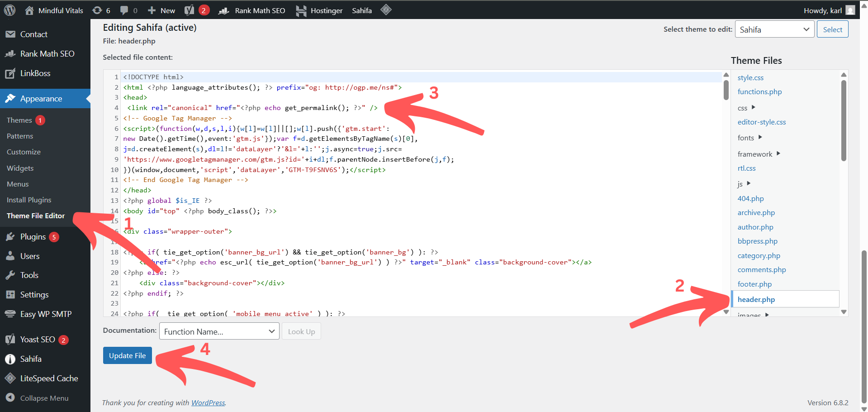Screen dimensions: 868x412
Task: Open the WordPress footer link
Action: [x=208, y=402]
